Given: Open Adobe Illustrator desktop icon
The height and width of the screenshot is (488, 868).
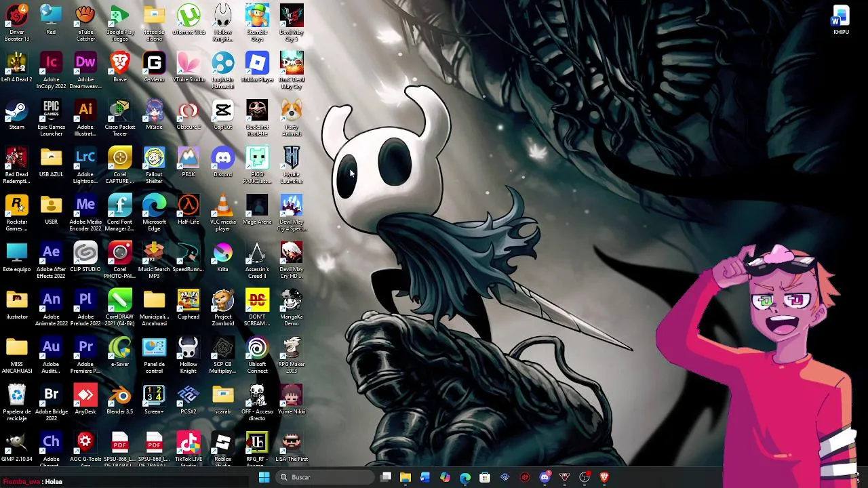Looking at the screenshot, I should (x=85, y=118).
